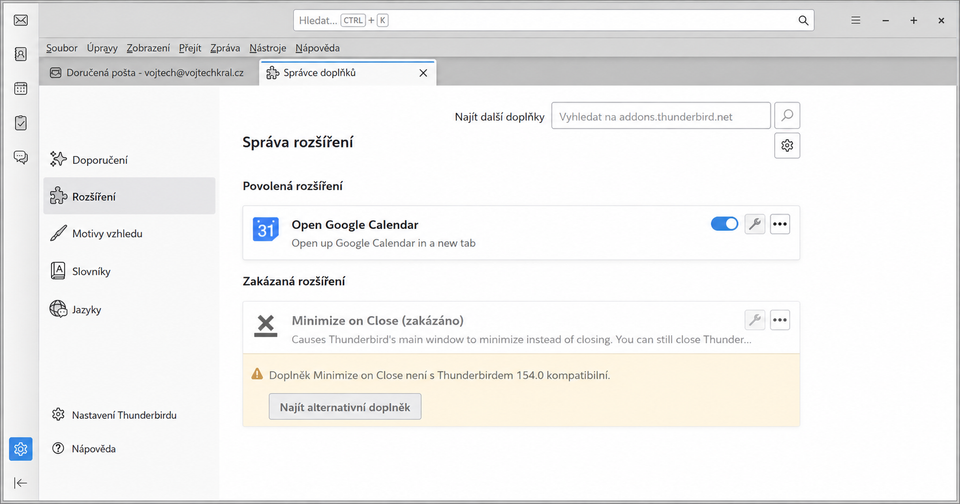The image size is (960, 504).
Task: Expand more options for Minimize on Close
Action: (x=779, y=320)
